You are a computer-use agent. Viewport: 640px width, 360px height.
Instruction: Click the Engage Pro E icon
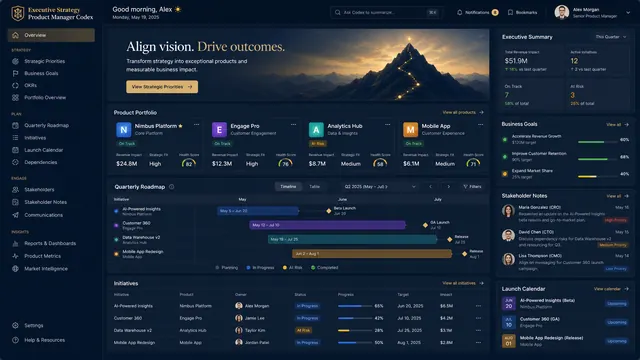click(x=219, y=130)
